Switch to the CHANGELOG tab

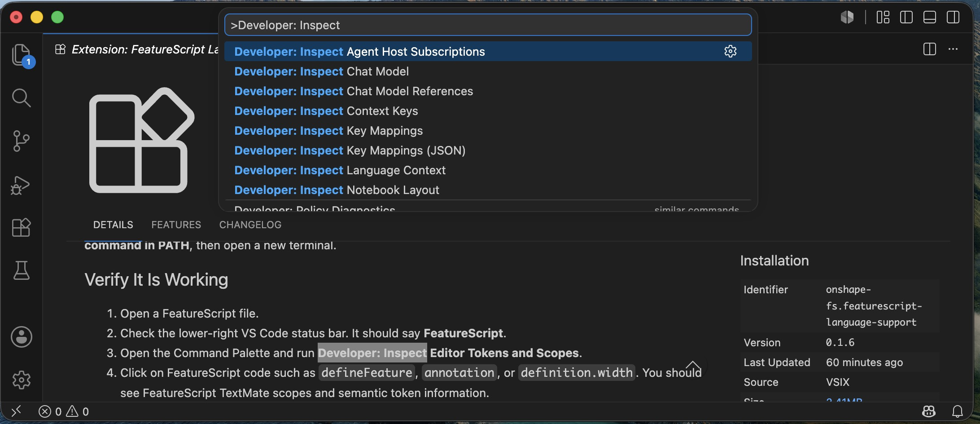click(x=250, y=225)
